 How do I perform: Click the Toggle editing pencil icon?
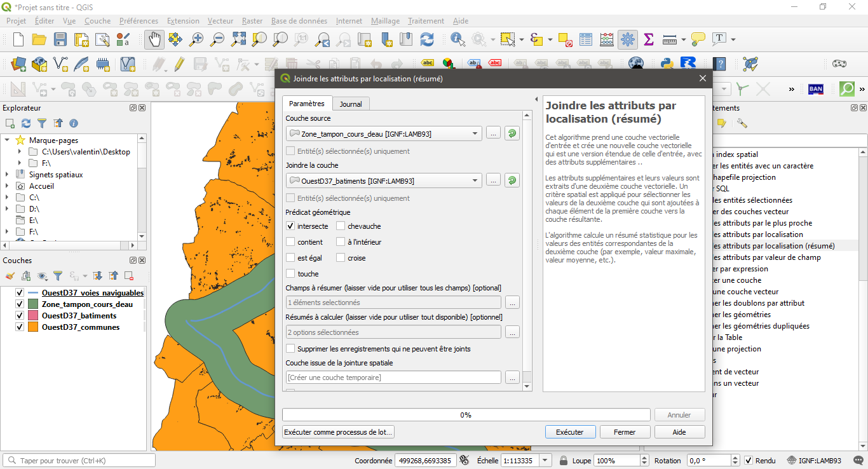click(180, 64)
